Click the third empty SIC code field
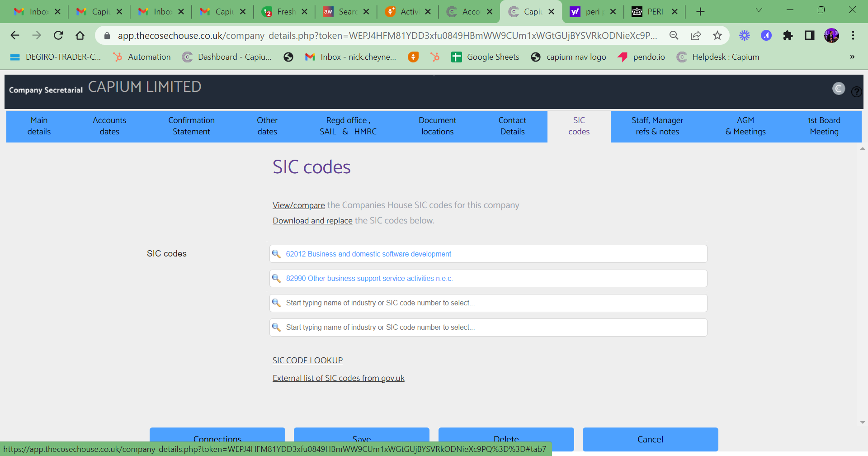This screenshot has width=868, height=456. (488, 303)
